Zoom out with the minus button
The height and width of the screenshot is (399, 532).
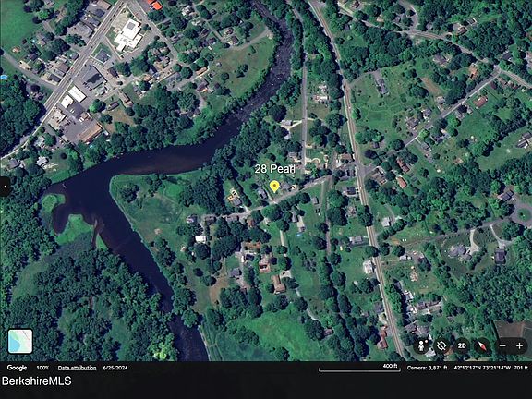tap(502, 346)
